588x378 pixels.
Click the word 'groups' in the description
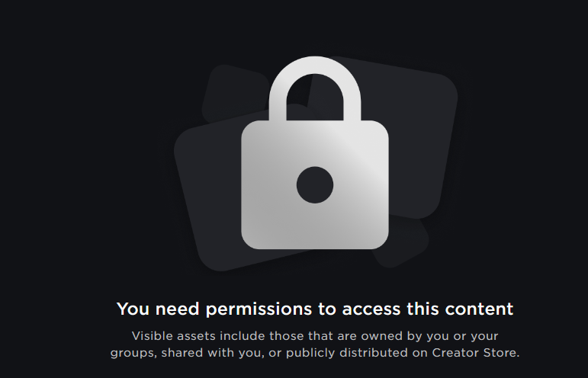click(x=133, y=354)
